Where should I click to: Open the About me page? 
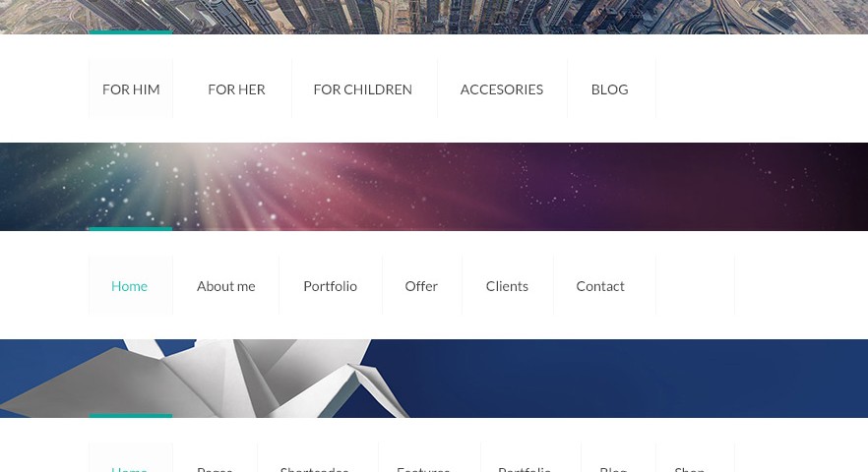pos(226,286)
